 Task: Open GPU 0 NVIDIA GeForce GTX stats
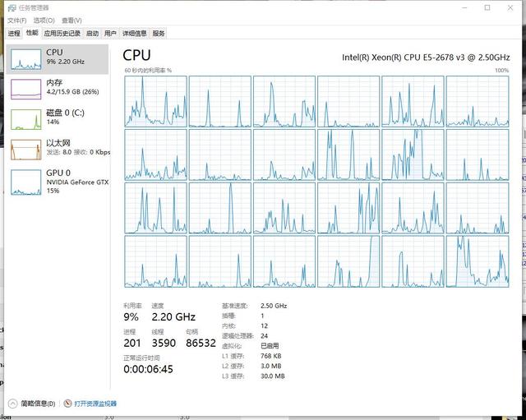click(x=58, y=182)
